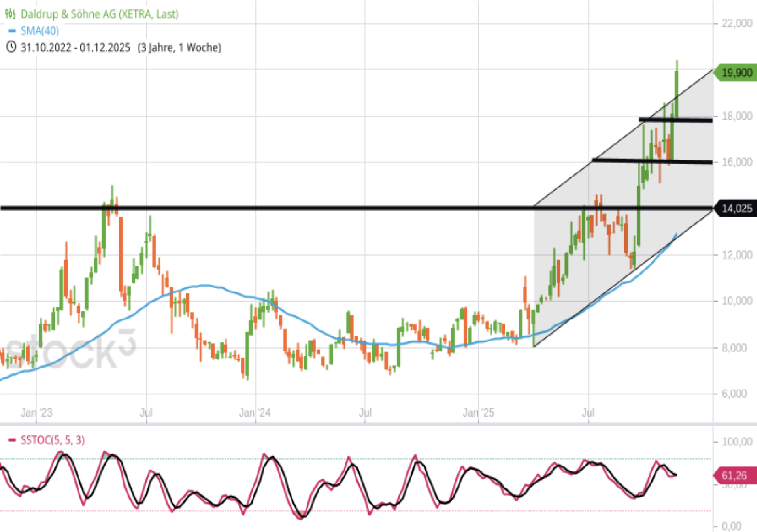The image size is (757, 532).
Task: Click the SMA(40) indicator label
Action: [39, 31]
